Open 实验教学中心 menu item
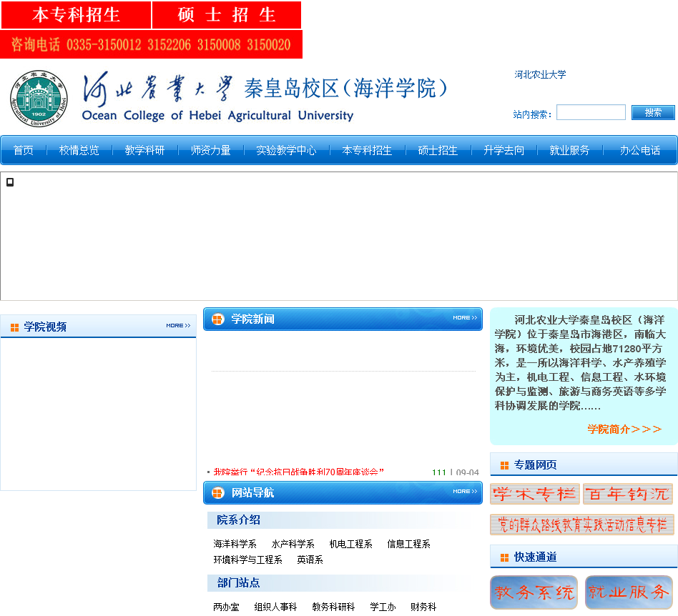Screen dimensions: 678x616 [x=286, y=150]
